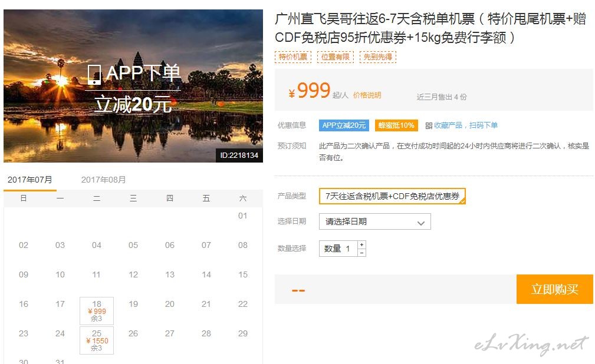
Task: Switch to the 2017年08月 calendar tab
Action: 103,180
